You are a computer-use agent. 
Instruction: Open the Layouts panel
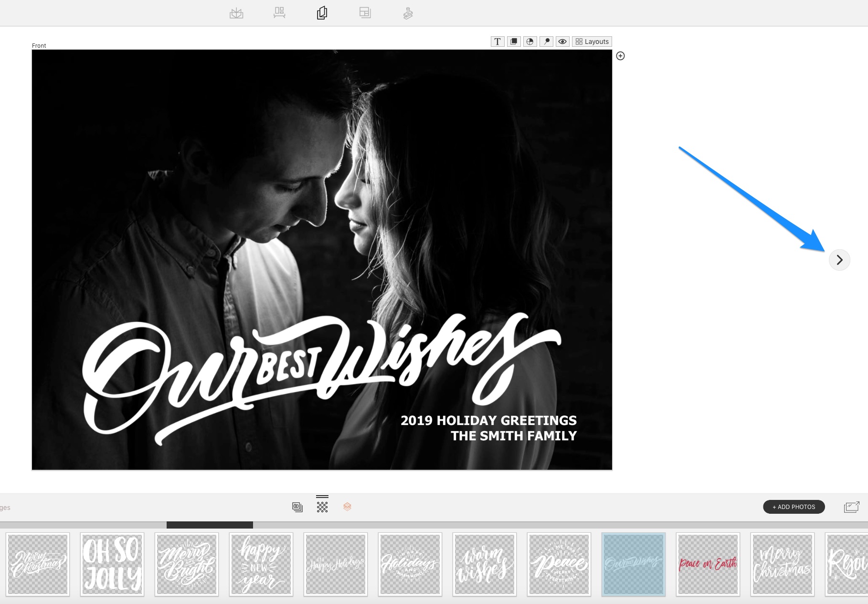click(x=592, y=42)
